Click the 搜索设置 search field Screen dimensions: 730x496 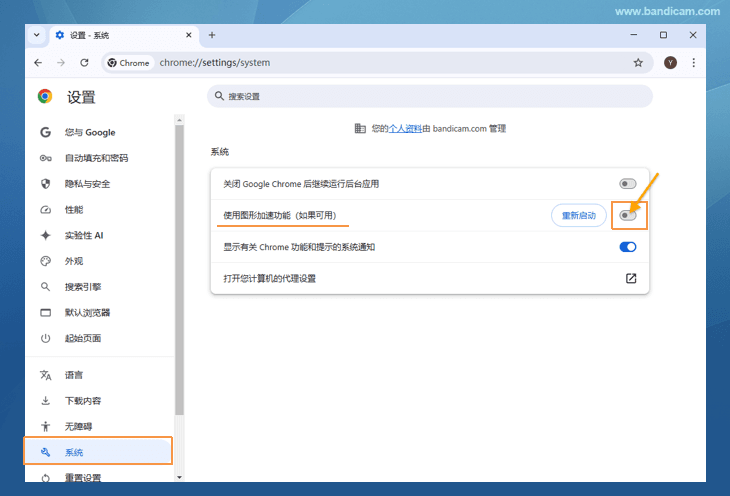coord(430,96)
